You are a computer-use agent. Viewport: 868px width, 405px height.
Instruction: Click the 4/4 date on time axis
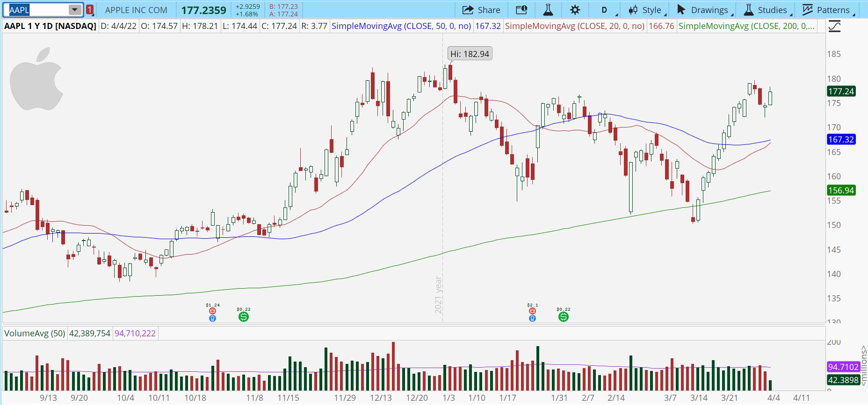coord(774,398)
